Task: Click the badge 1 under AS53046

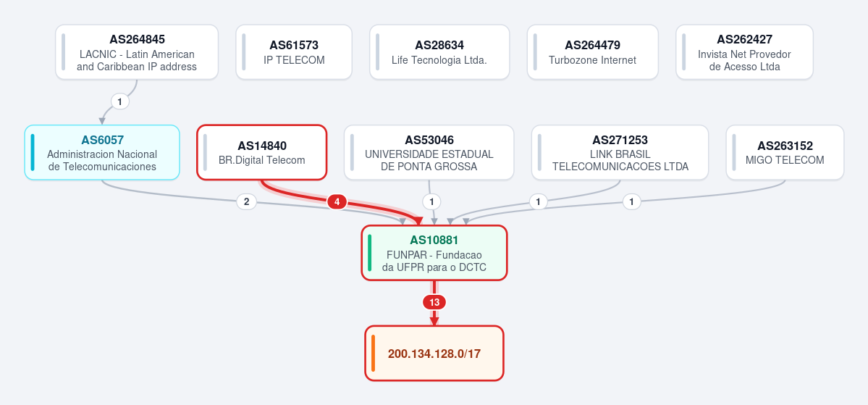Action: click(x=431, y=202)
